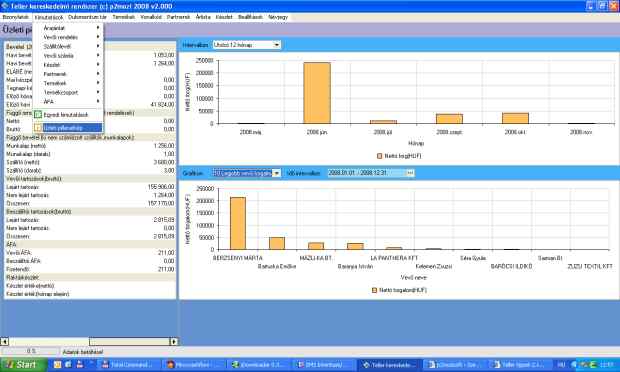Click the yellow Üzleti pillanatkép menu icon
This screenshot has height=372, width=620.
coord(38,128)
